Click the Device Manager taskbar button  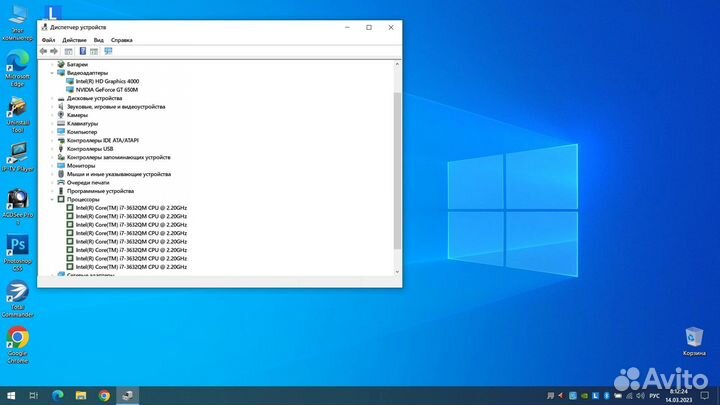pos(128,395)
